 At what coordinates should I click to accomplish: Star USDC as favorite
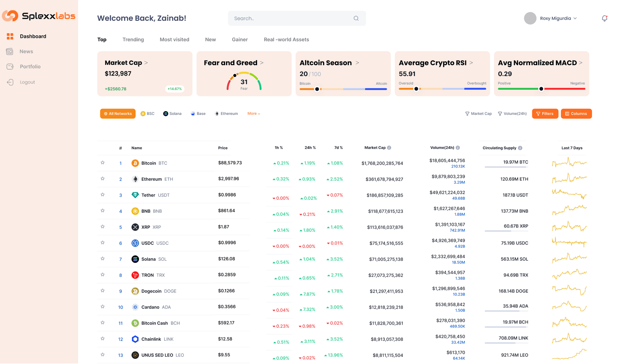tap(103, 243)
